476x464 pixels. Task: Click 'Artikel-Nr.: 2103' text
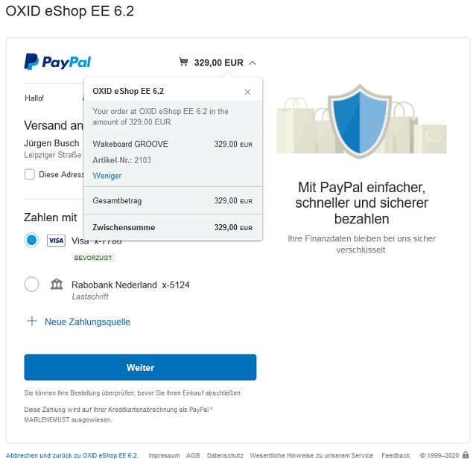[121, 160]
